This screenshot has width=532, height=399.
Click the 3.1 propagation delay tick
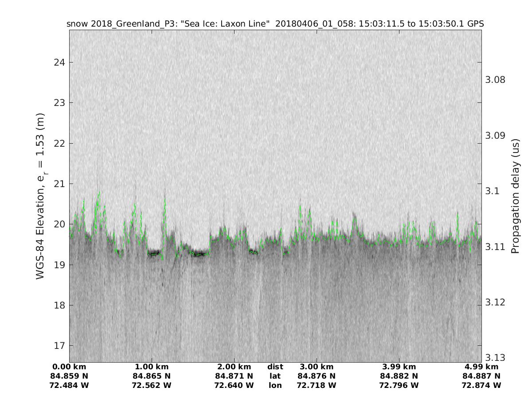pos(492,191)
